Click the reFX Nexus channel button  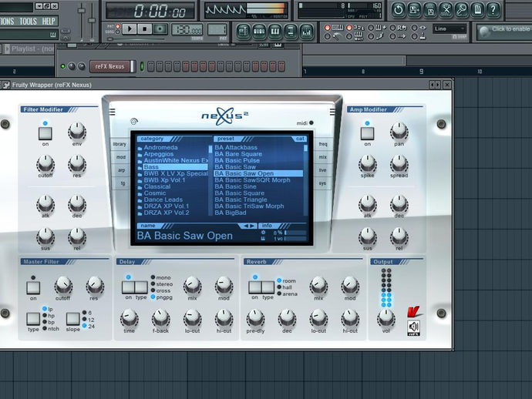110,66
